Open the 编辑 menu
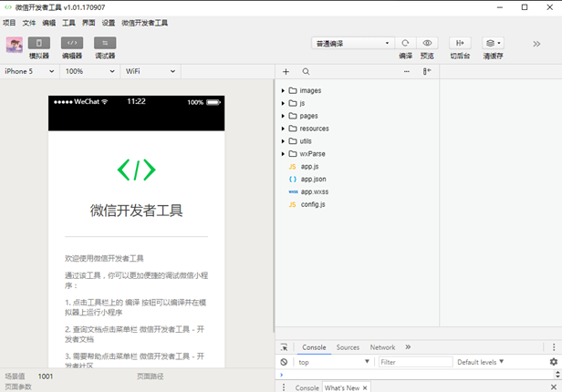The image size is (562, 392). click(x=48, y=23)
